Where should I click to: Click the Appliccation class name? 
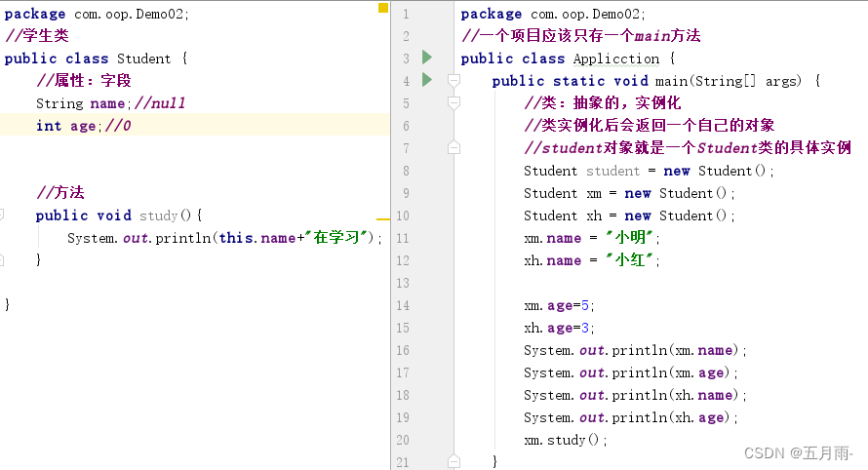(616, 59)
